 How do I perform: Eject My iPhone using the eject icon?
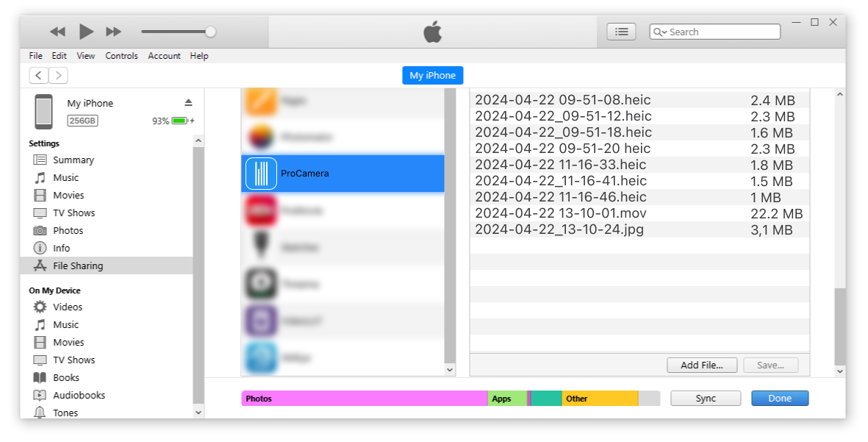coord(188,102)
